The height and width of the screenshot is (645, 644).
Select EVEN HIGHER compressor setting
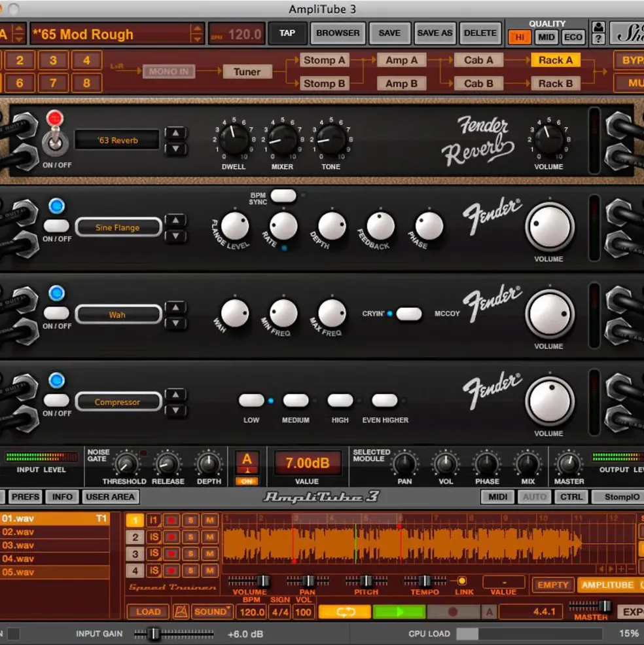(x=385, y=400)
